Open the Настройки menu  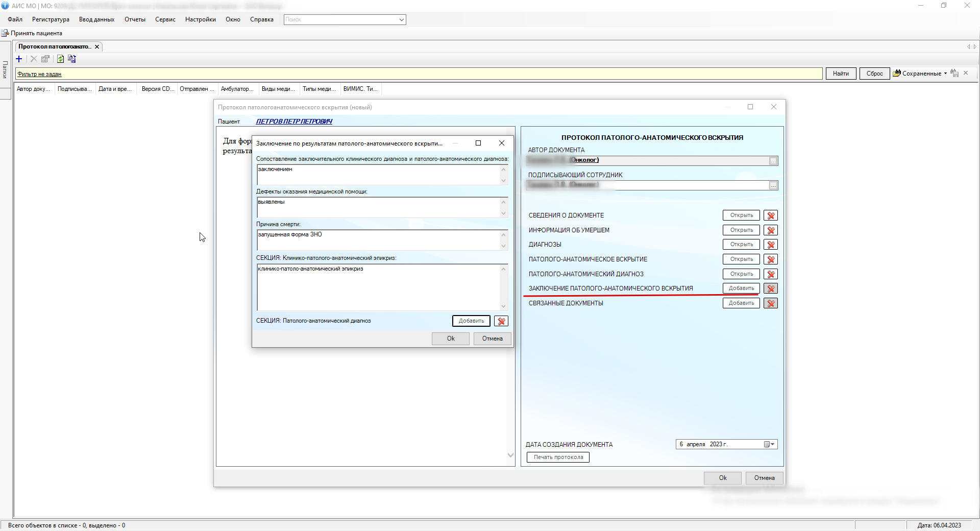click(x=200, y=19)
